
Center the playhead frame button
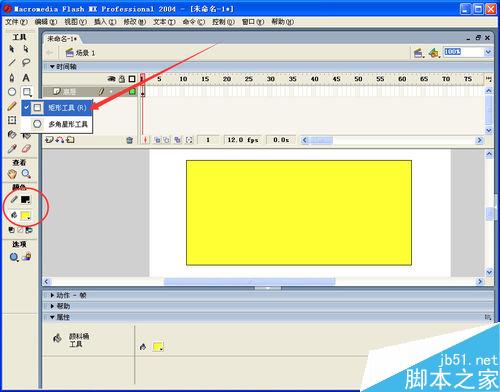pyautogui.click(x=145, y=140)
